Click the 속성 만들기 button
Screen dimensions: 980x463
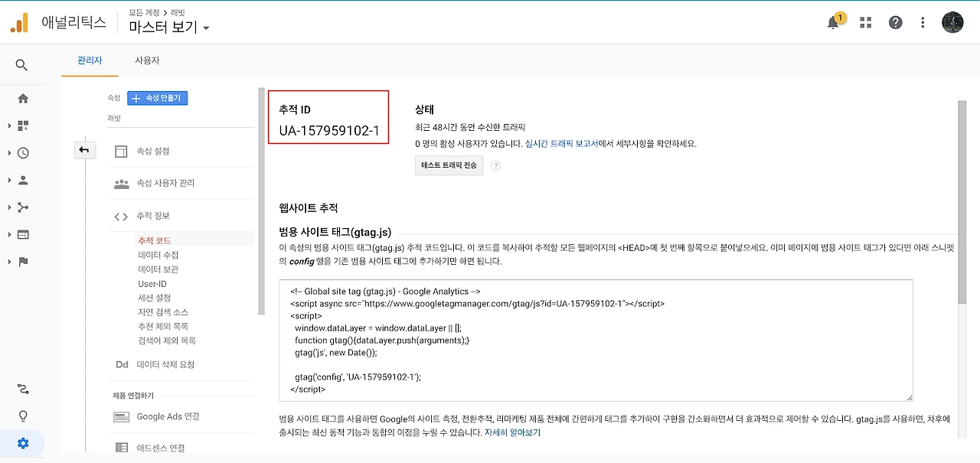coord(158,98)
